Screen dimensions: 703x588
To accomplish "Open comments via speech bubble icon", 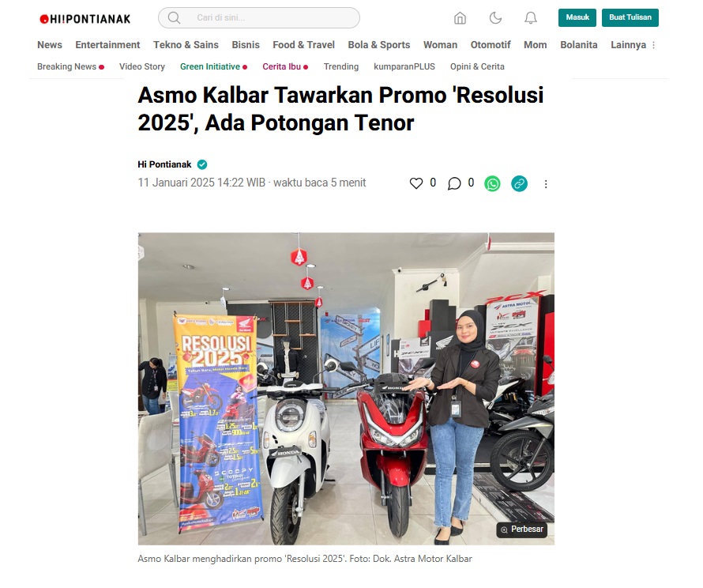I will pyautogui.click(x=454, y=183).
